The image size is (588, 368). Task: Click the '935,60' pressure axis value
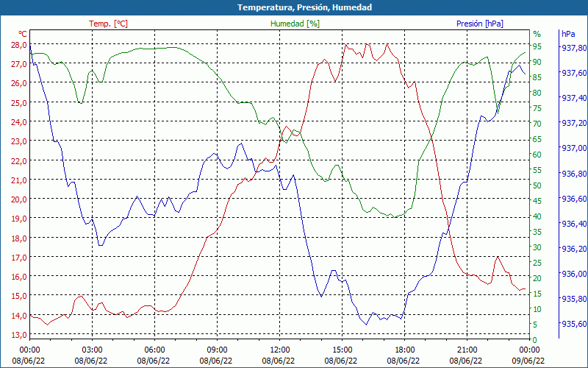[574, 324]
